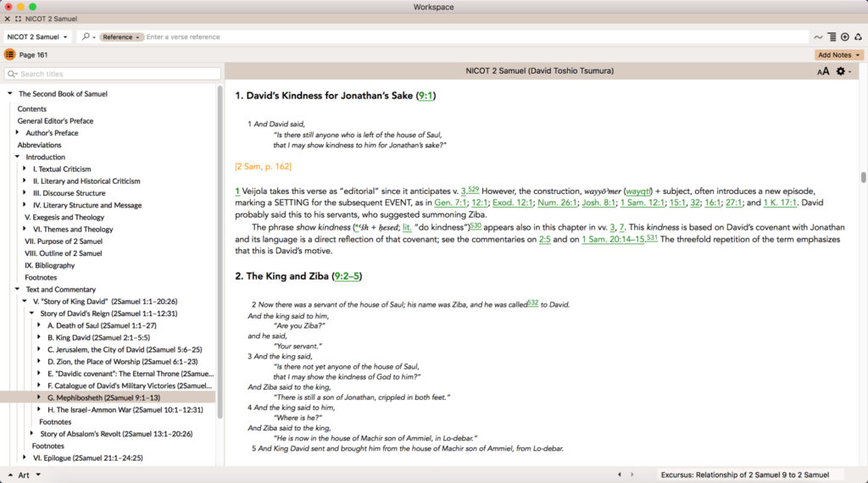This screenshot has width=868, height=483.
Task: Click the wayqtl link
Action: (x=638, y=192)
